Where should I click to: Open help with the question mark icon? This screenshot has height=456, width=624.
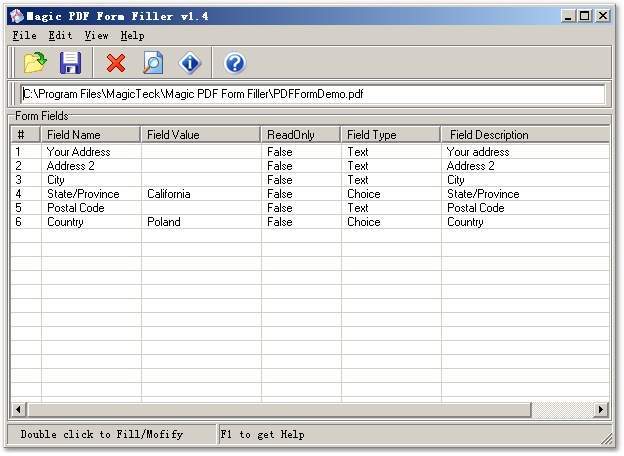point(235,63)
